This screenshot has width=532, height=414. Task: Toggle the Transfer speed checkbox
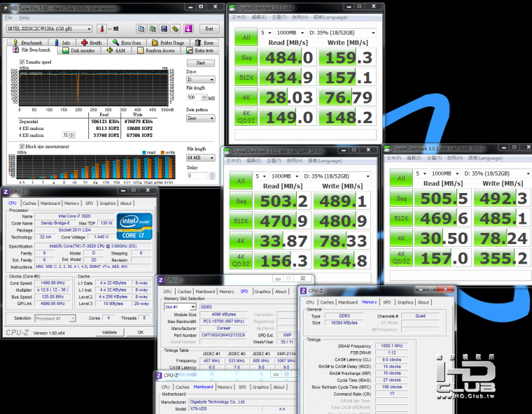point(22,62)
